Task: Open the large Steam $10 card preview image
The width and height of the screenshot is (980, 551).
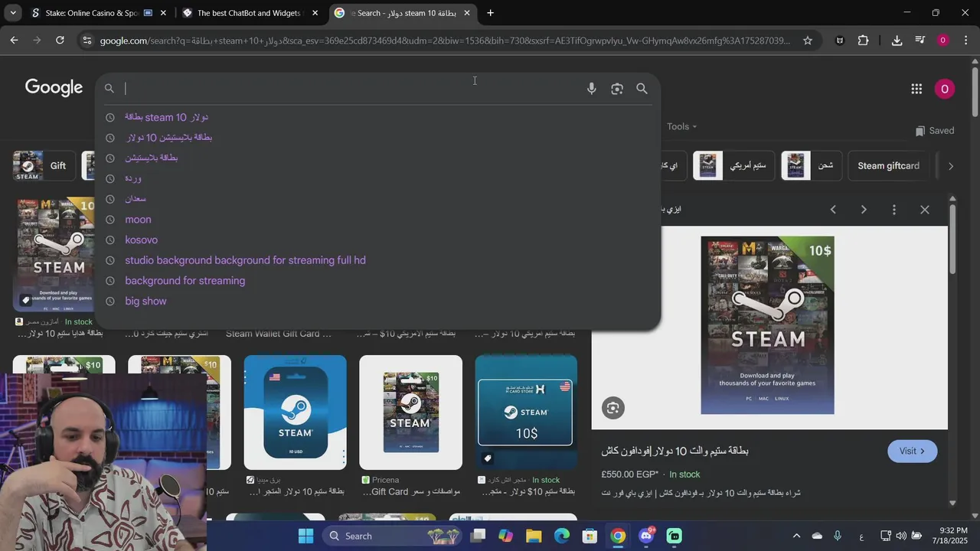Action: [767, 325]
